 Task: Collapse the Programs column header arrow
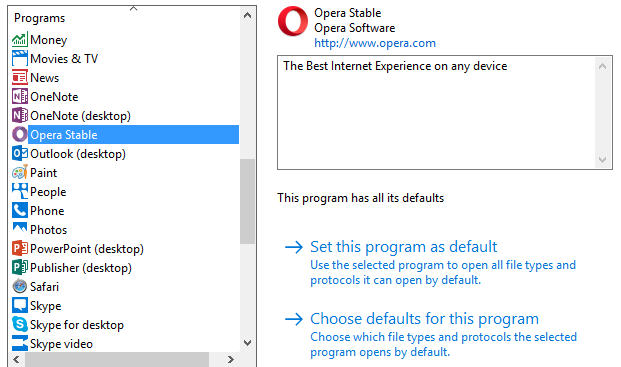pyautogui.click(x=133, y=8)
